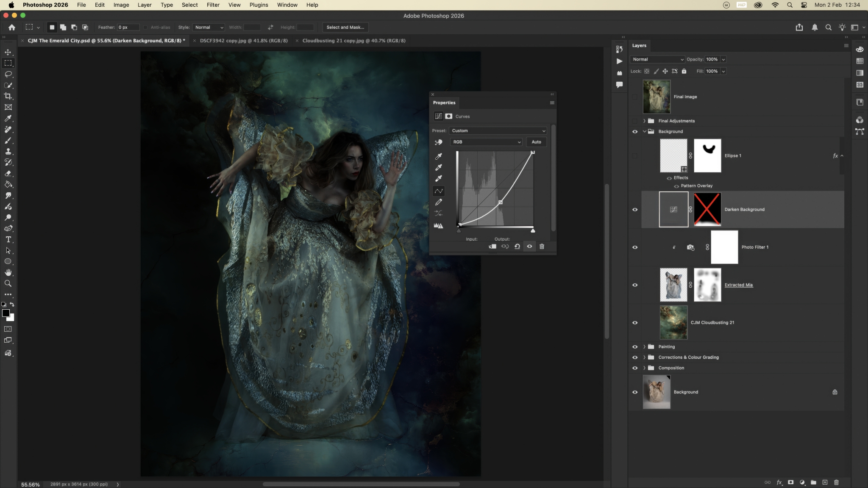The width and height of the screenshot is (868, 488).
Task: Expand the Painting layer group
Action: tap(644, 347)
